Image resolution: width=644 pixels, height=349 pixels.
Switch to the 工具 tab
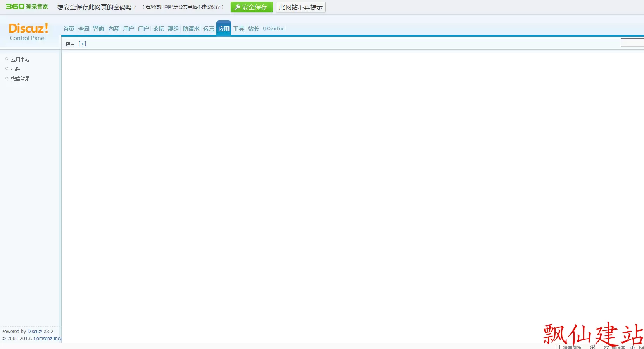tap(239, 29)
